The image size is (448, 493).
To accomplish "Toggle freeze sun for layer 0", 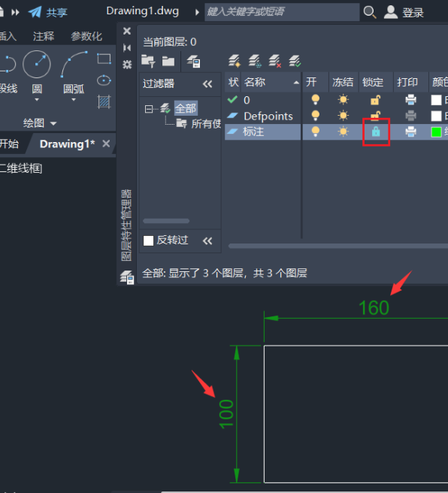I will (343, 100).
